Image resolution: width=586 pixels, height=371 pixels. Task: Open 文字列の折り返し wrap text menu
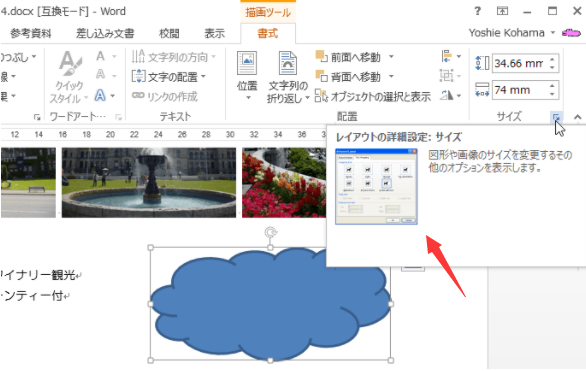coord(288,77)
